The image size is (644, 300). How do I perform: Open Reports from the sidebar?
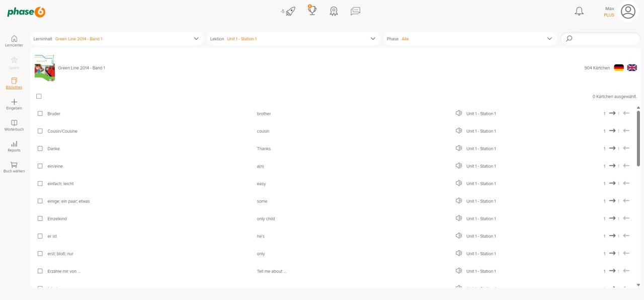click(x=14, y=146)
